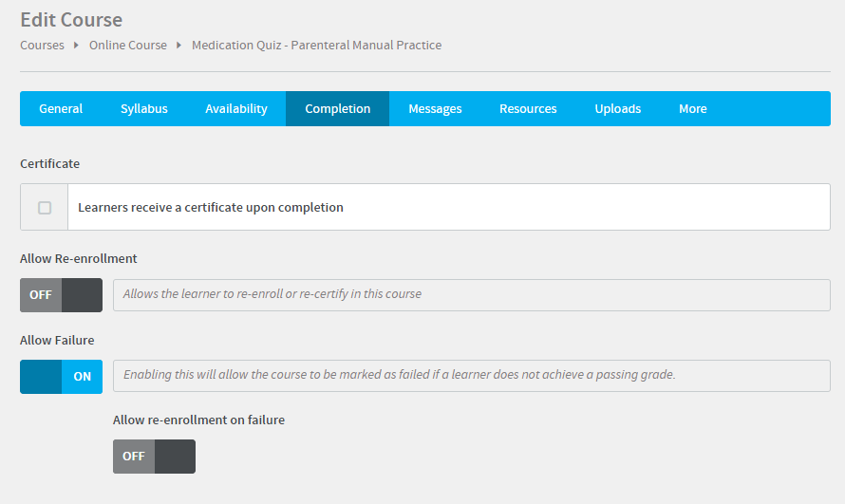845x504 pixels.
Task: Navigate to Online Course breadcrumb
Action: pyautogui.click(x=127, y=45)
